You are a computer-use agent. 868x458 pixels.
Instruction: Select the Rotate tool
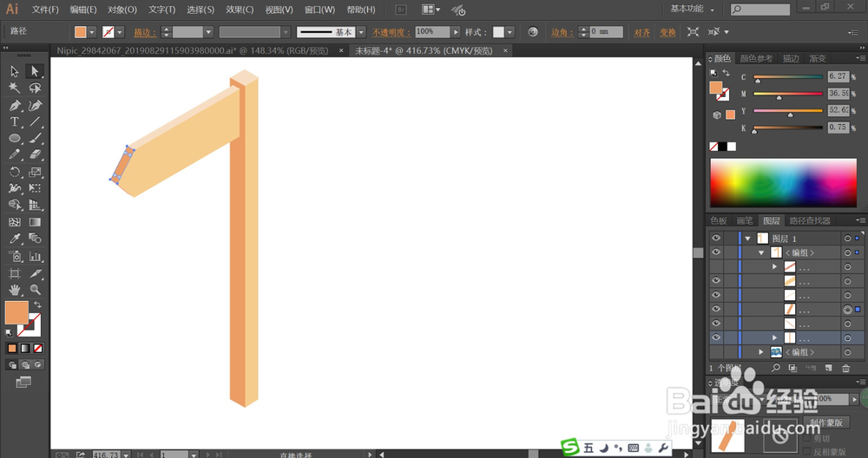15,172
